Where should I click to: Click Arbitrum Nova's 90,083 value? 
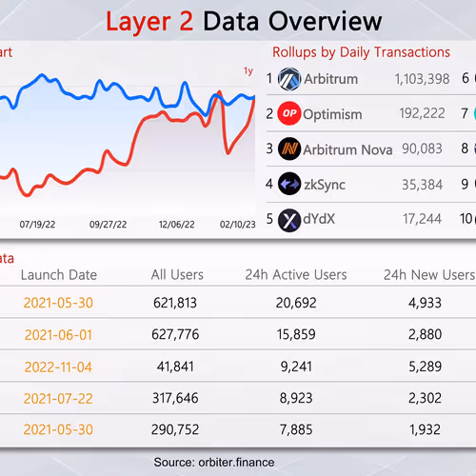(x=422, y=149)
